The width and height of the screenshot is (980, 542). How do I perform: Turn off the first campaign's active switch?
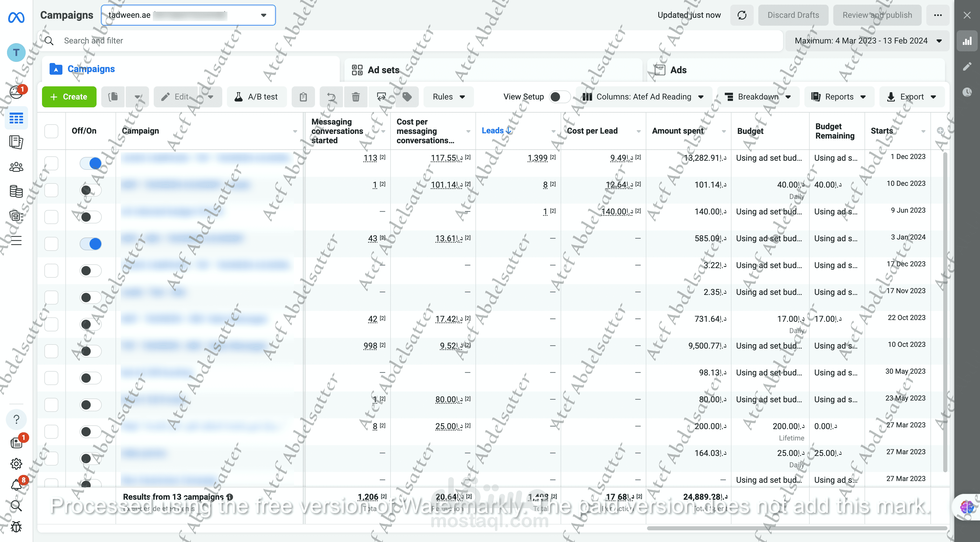point(90,163)
